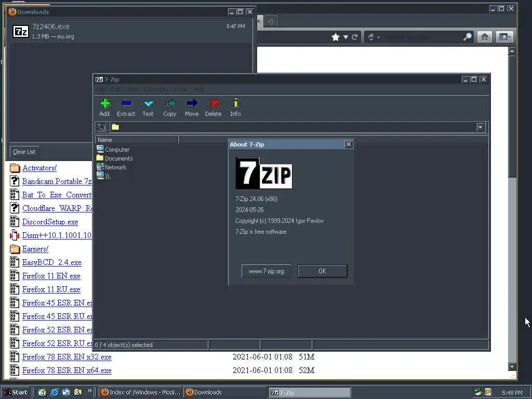Select the Computer entry in the file list
The image size is (532, 399).
click(113, 149)
